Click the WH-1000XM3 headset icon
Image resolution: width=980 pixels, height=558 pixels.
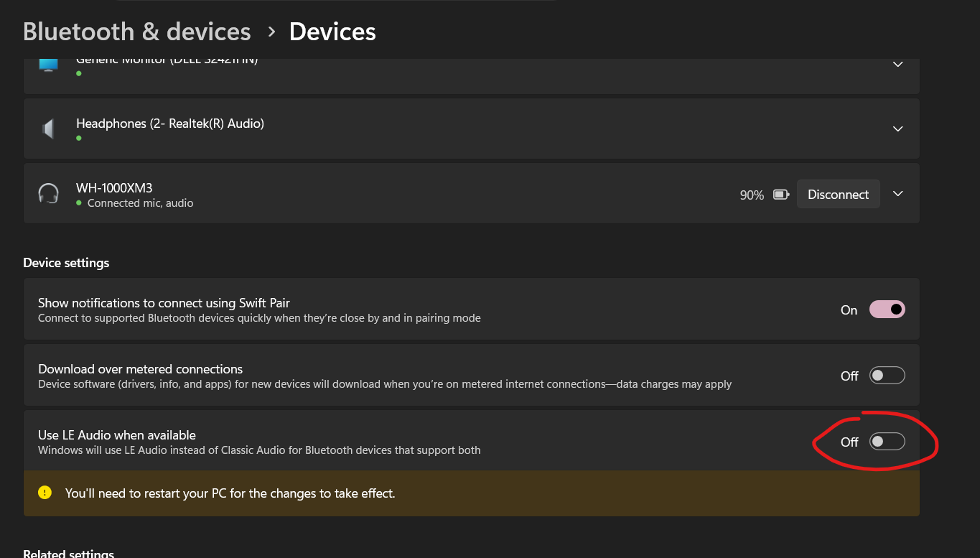[48, 194]
